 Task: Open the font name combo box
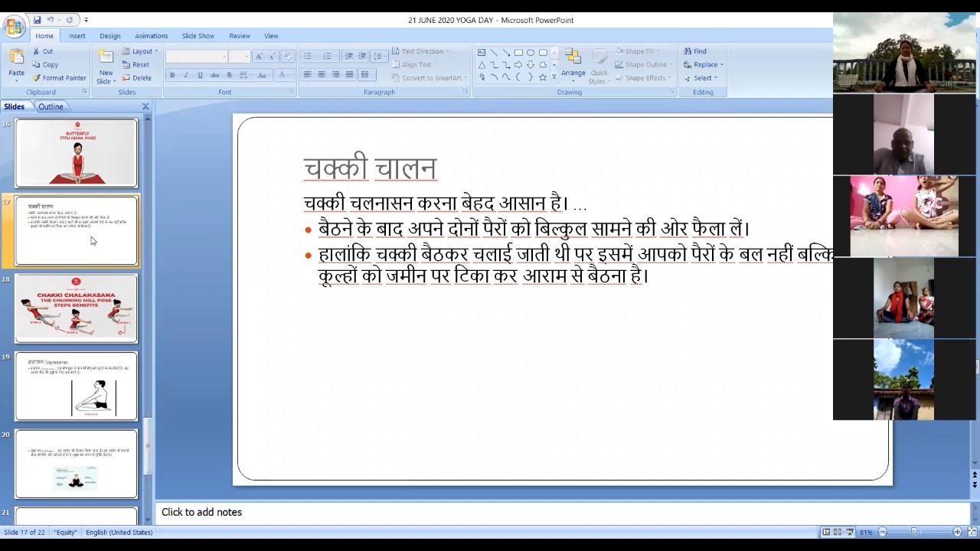click(197, 57)
